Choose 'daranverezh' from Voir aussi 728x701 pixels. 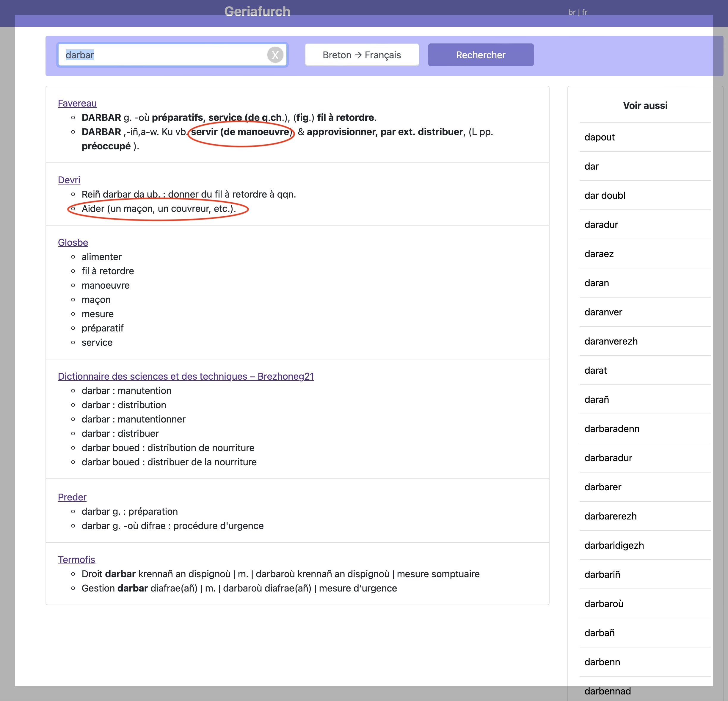pos(611,341)
